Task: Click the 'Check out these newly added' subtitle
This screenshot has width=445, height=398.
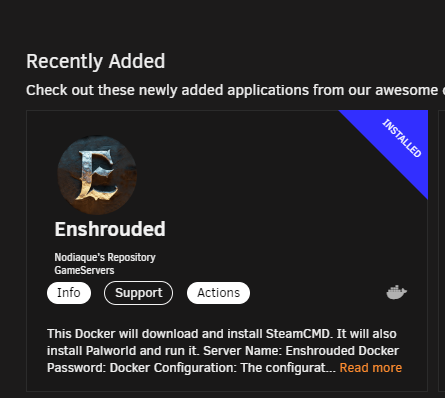Action: 235,90
